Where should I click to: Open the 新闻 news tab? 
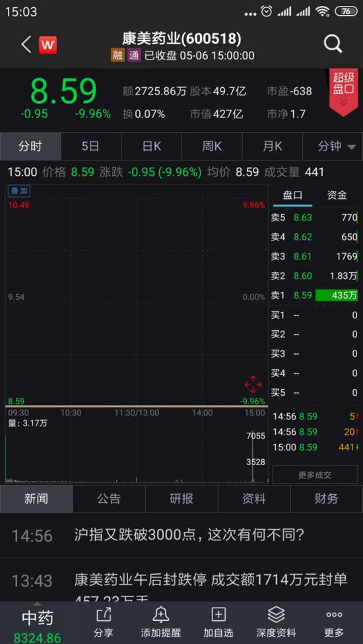(36, 499)
